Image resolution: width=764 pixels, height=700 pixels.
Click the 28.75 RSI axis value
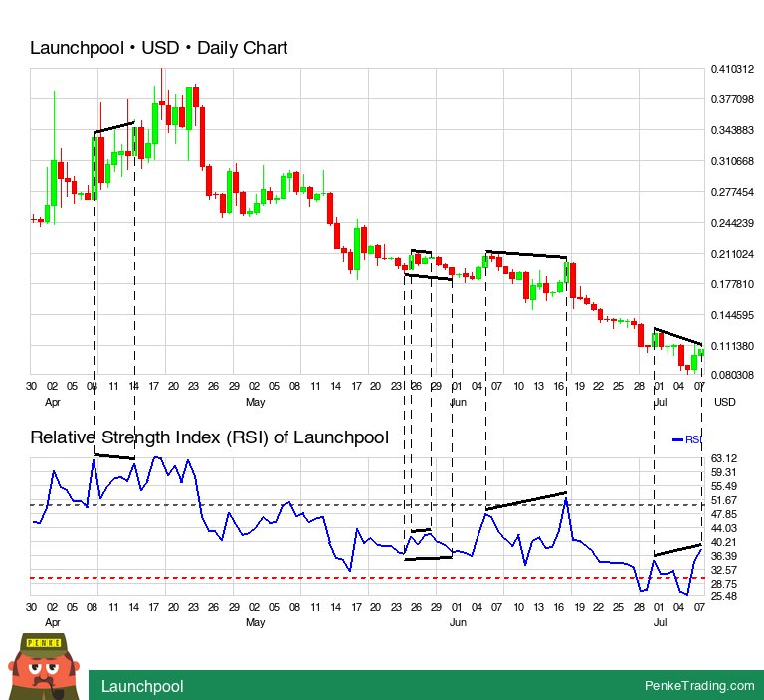724,584
